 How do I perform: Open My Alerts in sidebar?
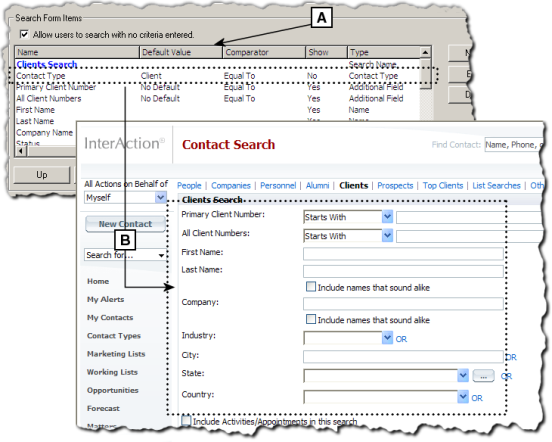pyautogui.click(x=106, y=299)
